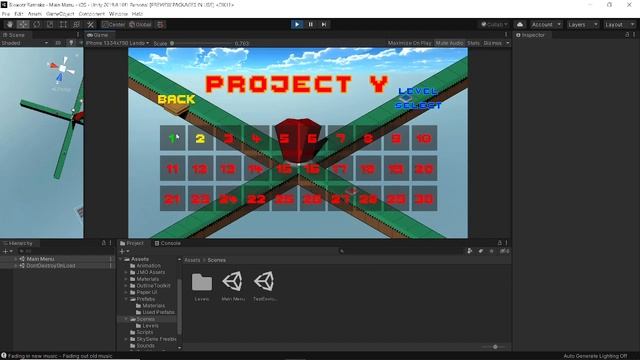Open the Layout dropdown
Screen dimensions: 640x360
coord(619,24)
